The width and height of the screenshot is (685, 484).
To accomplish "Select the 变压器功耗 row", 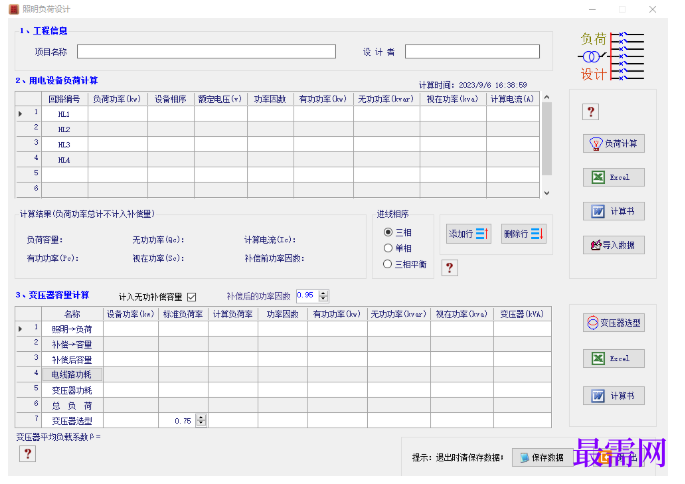I will point(73,390).
